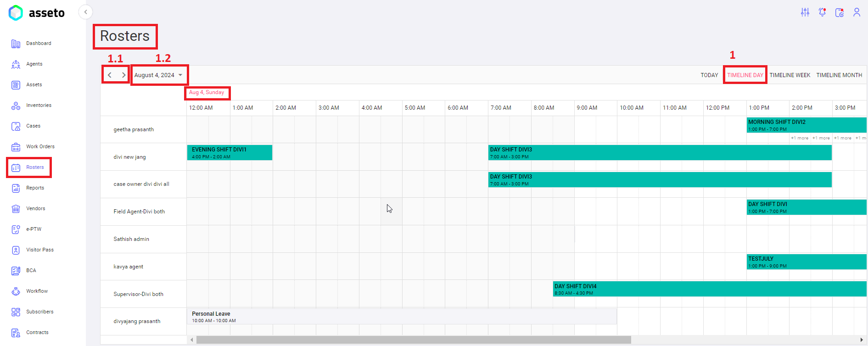The height and width of the screenshot is (346, 868).
Task: Switch to Timeline Week view
Action: [x=790, y=75]
